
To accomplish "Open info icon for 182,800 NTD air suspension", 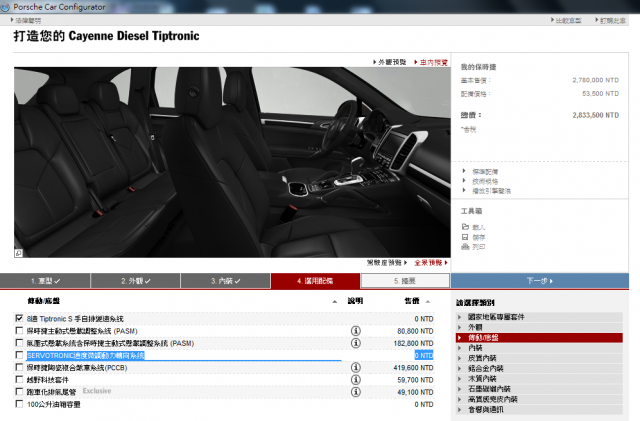I will [356, 343].
